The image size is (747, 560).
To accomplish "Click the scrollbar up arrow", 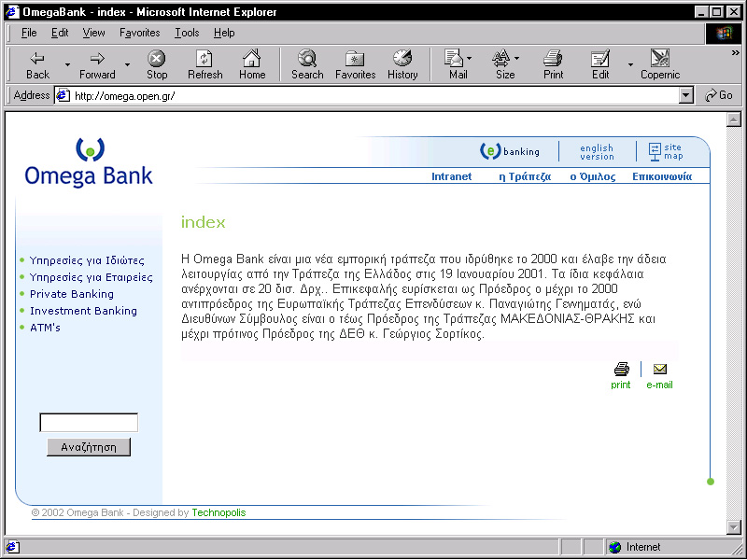I will tap(734, 119).
